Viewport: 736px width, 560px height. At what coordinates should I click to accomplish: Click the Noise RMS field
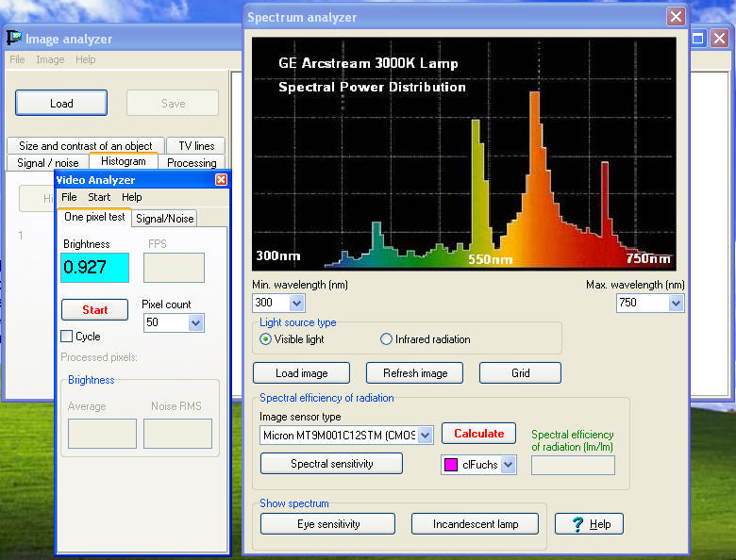(x=177, y=434)
